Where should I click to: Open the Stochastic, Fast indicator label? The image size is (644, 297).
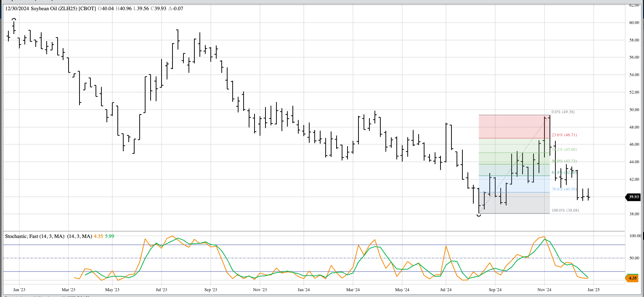tap(35, 236)
